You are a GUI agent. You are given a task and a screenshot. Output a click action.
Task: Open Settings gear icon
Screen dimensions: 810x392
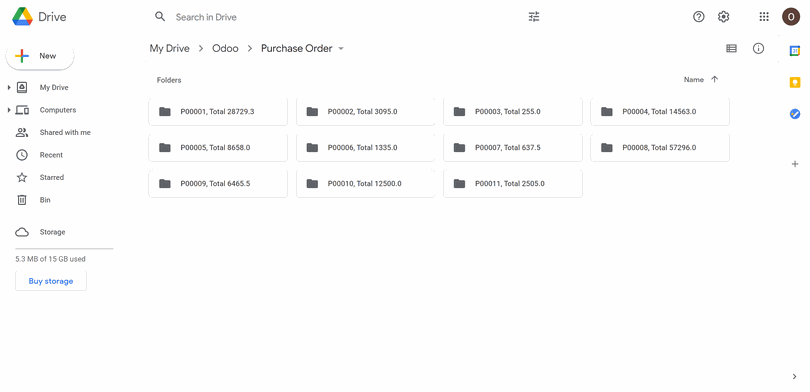click(723, 17)
